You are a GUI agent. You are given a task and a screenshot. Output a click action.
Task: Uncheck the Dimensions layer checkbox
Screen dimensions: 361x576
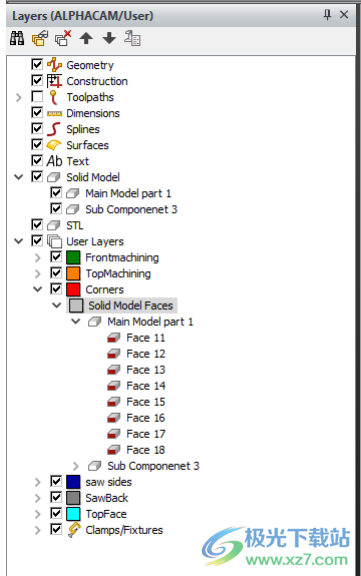coord(37,112)
